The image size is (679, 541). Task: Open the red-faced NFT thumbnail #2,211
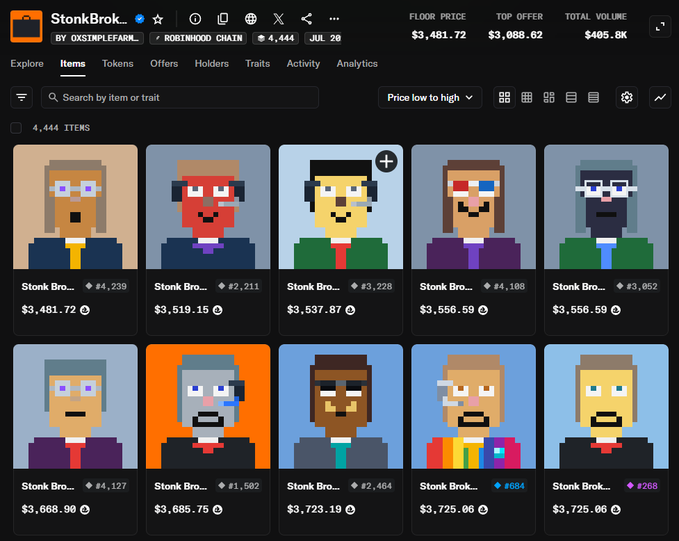208,207
